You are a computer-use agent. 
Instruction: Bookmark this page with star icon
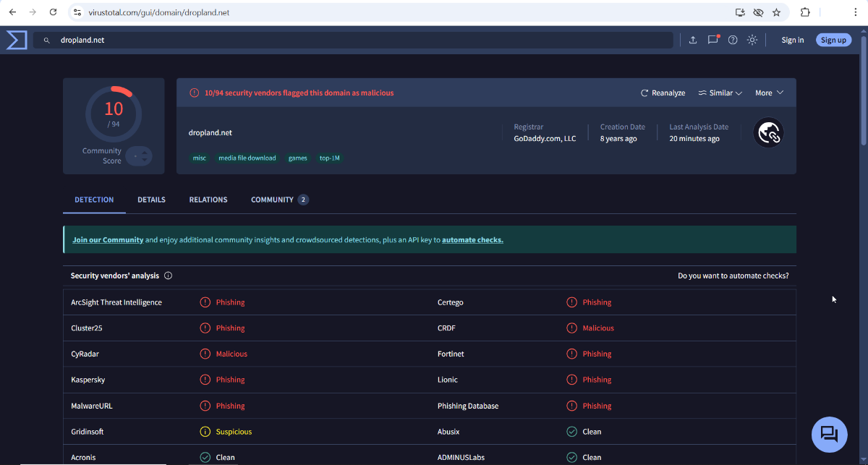(x=776, y=12)
